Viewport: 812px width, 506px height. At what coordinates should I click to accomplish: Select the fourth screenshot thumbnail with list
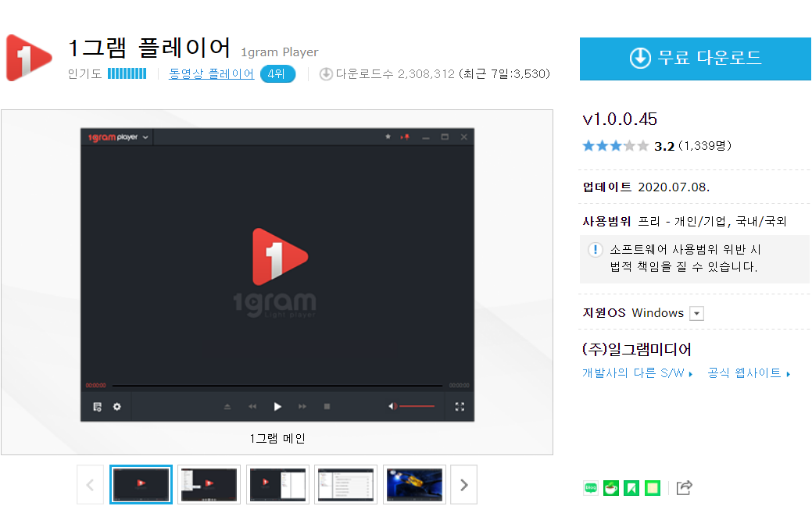click(x=346, y=485)
